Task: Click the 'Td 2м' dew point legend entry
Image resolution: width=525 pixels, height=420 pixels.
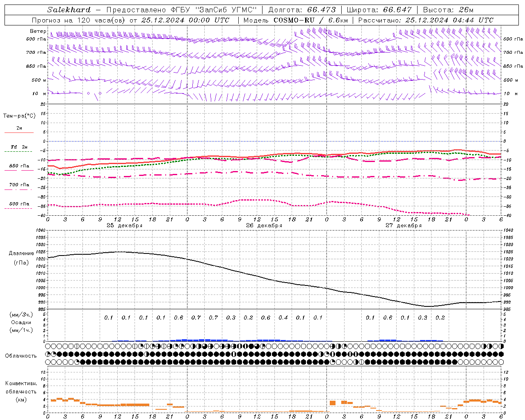Action: [19, 147]
